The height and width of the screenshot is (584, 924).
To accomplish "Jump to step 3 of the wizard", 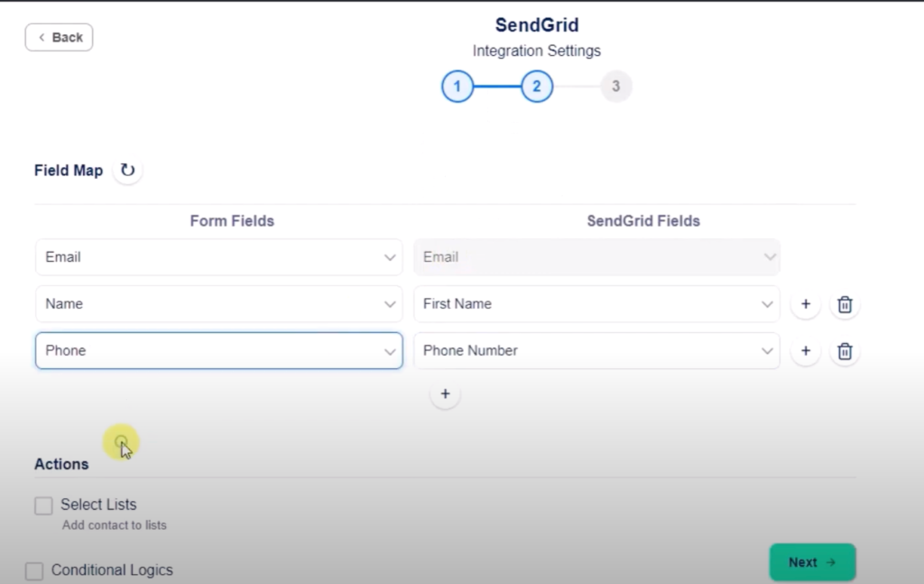I will [x=616, y=87].
